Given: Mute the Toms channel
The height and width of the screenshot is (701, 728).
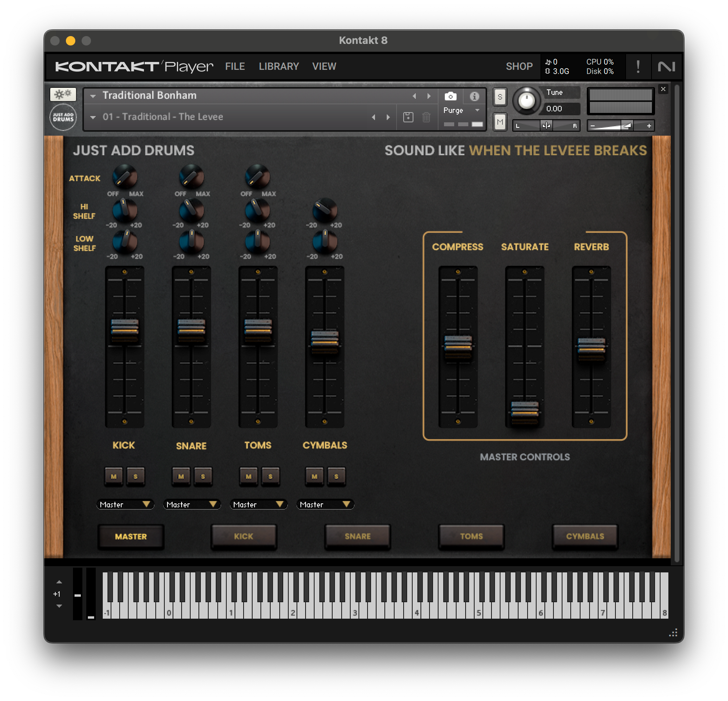Looking at the screenshot, I should tap(248, 476).
